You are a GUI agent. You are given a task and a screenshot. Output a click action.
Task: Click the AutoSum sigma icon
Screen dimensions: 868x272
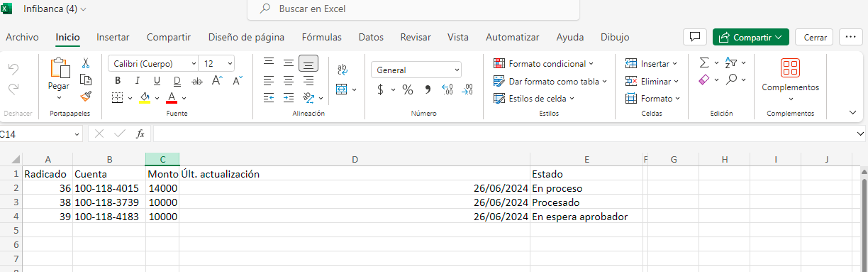click(x=704, y=63)
